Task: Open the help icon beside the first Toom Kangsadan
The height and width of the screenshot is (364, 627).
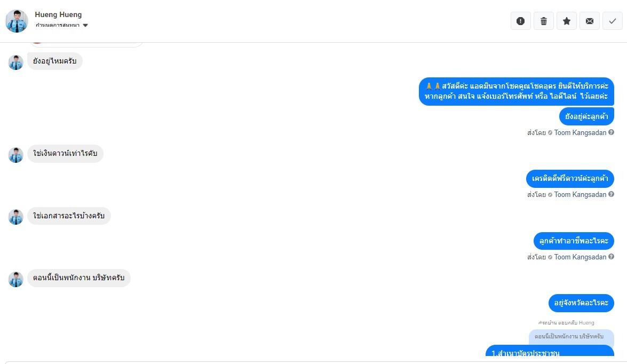Action: pos(611,132)
